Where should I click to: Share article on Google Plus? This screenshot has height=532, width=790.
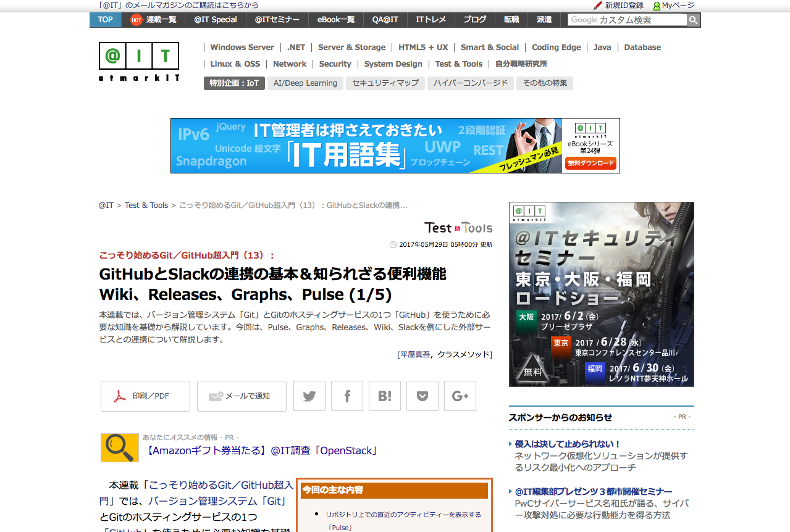[x=460, y=396]
